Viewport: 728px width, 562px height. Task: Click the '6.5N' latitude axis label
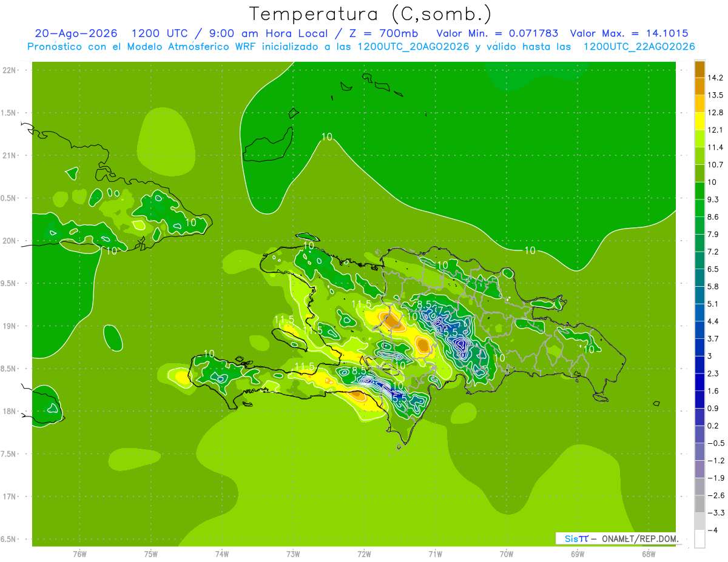9,539
